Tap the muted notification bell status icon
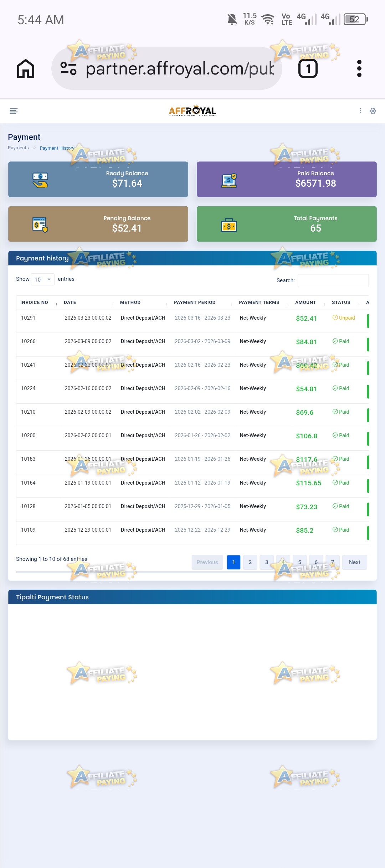This screenshot has width=385, height=868. pos(232,19)
